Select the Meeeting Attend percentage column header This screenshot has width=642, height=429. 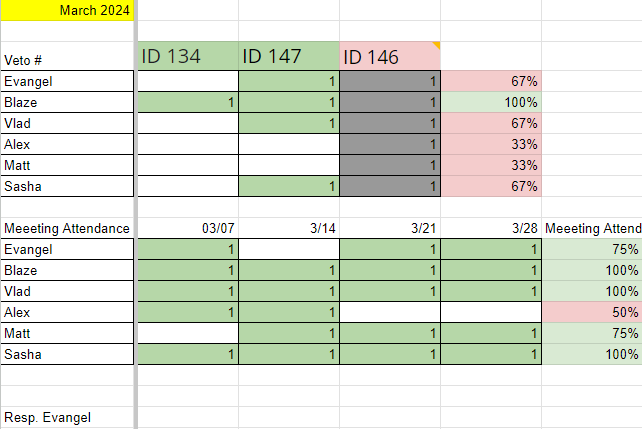pyautogui.click(x=592, y=228)
